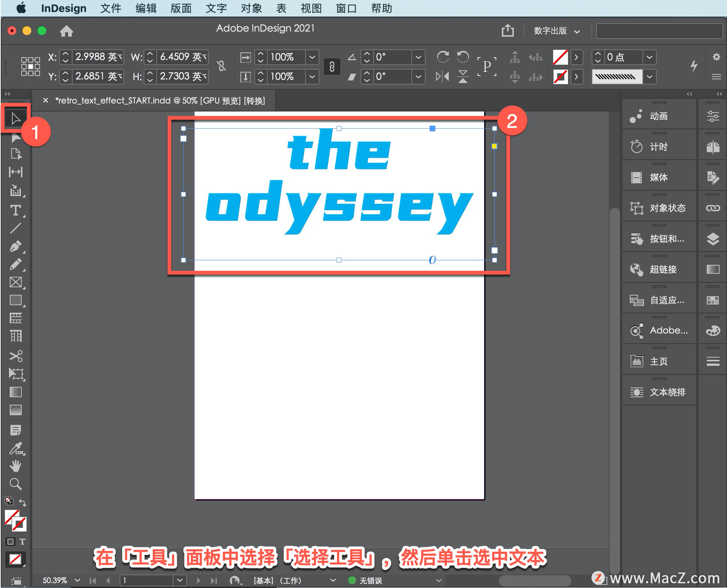This screenshot has height=588, width=727.
Task: Select the Gradient Swatch tool
Action: (16, 392)
